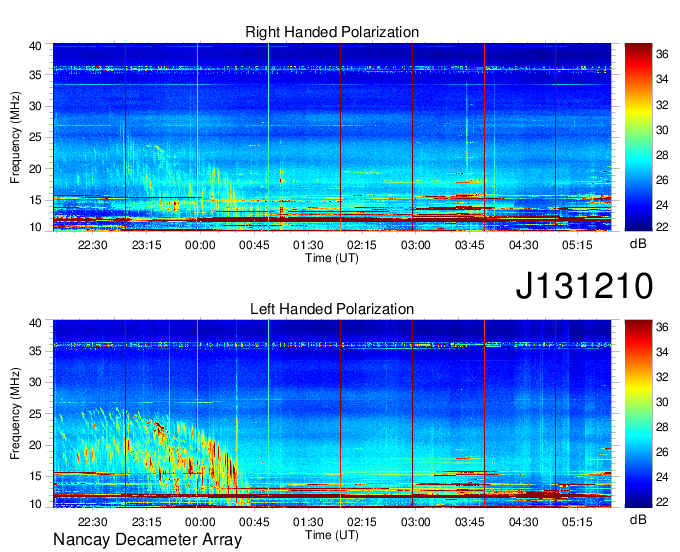Click 23:15 tick on top time axis

[147, 245]
